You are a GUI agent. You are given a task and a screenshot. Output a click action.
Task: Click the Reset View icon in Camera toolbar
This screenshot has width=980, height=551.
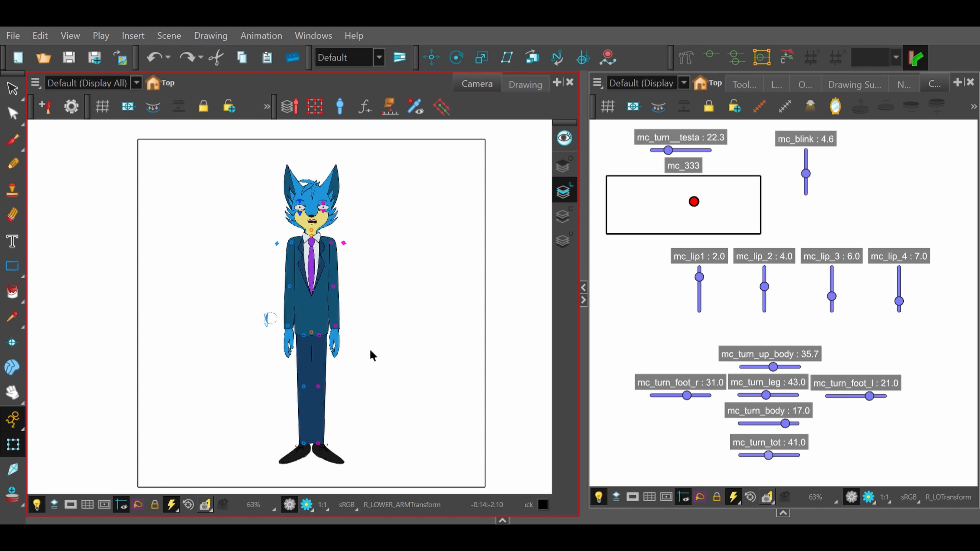[128, 106]
